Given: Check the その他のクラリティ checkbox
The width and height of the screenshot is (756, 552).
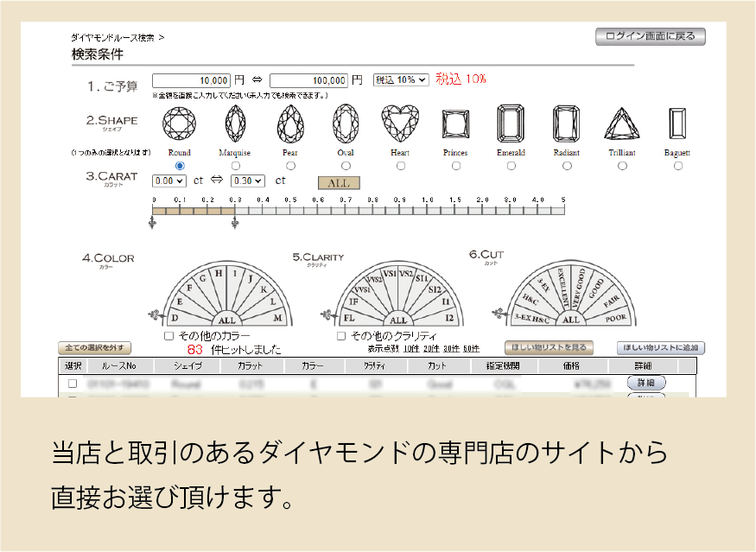Looking at the screenshot, I should [341, 335].
